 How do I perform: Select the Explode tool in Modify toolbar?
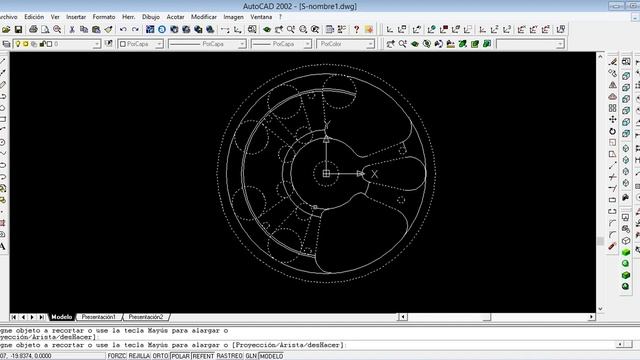(612, 247)
